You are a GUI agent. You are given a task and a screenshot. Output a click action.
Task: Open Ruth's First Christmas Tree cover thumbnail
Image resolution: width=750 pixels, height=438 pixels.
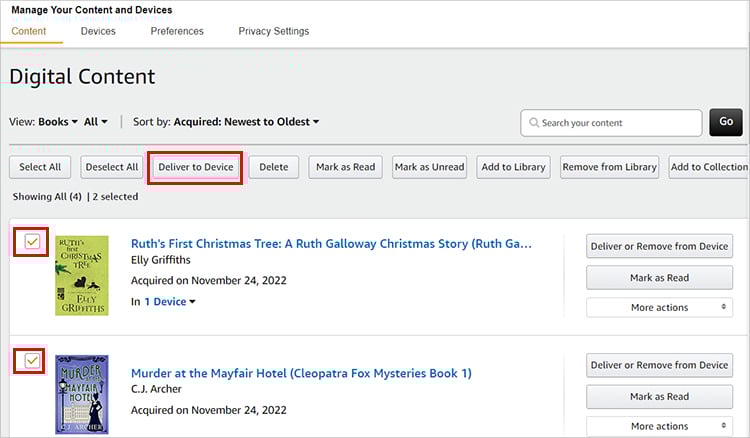pos(81,275)
